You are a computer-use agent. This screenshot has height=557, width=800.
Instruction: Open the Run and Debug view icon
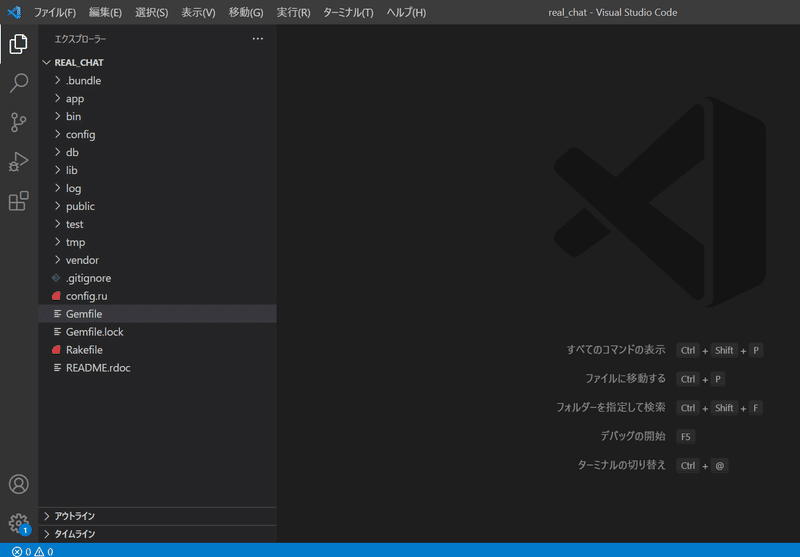click(x=18, y=162)
